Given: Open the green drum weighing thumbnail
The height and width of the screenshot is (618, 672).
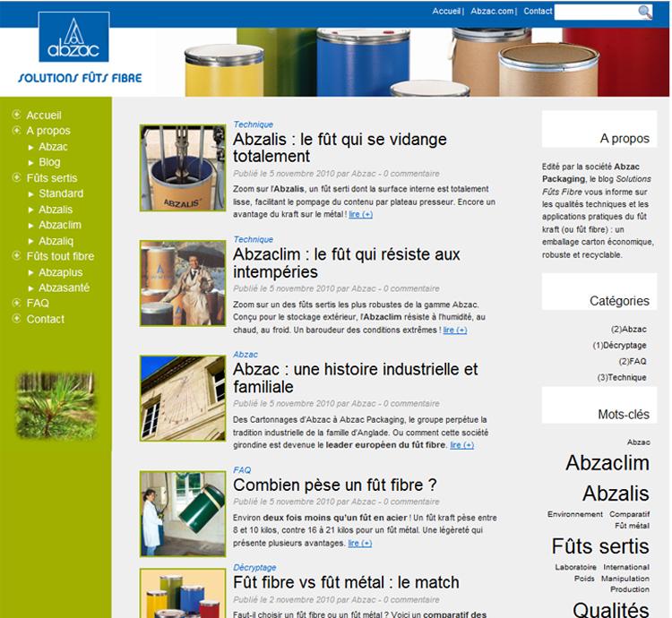Looking at the screenshot, I should (183, 514).
